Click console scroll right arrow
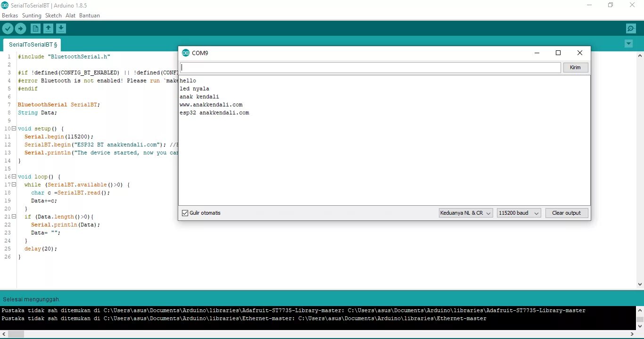Image resolution: width=644 pixels, height=339 pixels. [632, 334]
